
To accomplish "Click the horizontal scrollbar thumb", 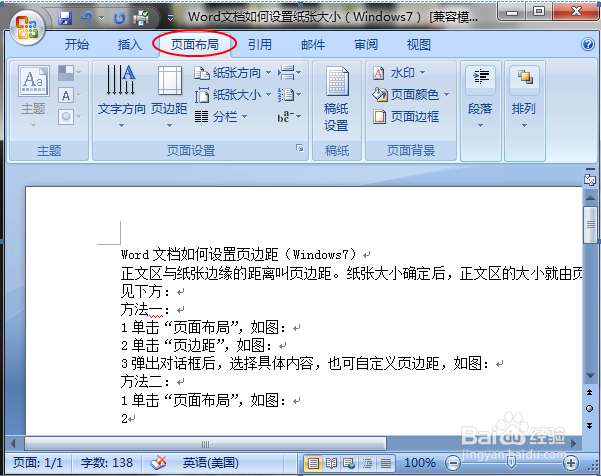I will 205,444.
